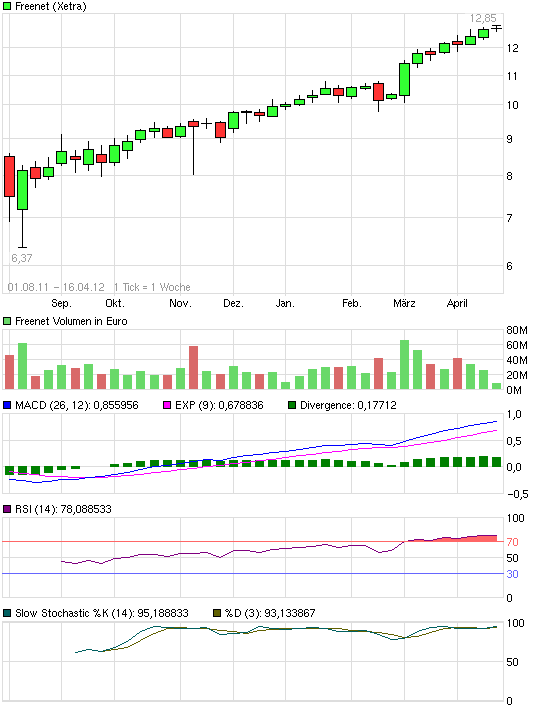Screen dimensions: 545x710
Task: Click the 60M volume axis label
Action: 517,345
